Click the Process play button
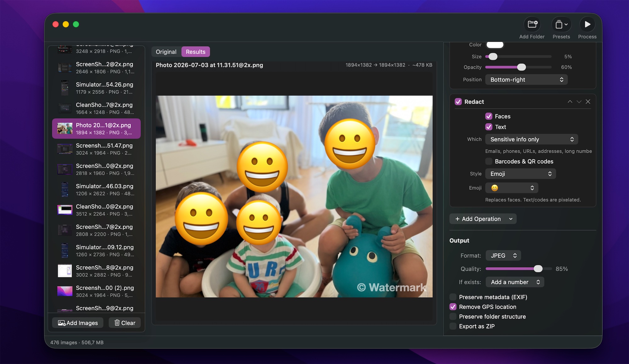The height and width of the screenshot is (364, 629). (587, 25)
